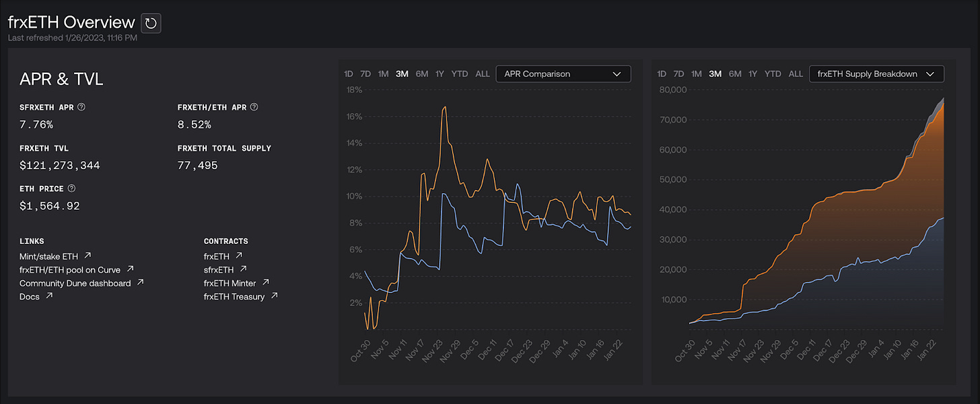This screenshot has height=404, width=980.
Task: Open the frxETH Minter contract link
Action: pyautogui.click(x=230, y=283)
